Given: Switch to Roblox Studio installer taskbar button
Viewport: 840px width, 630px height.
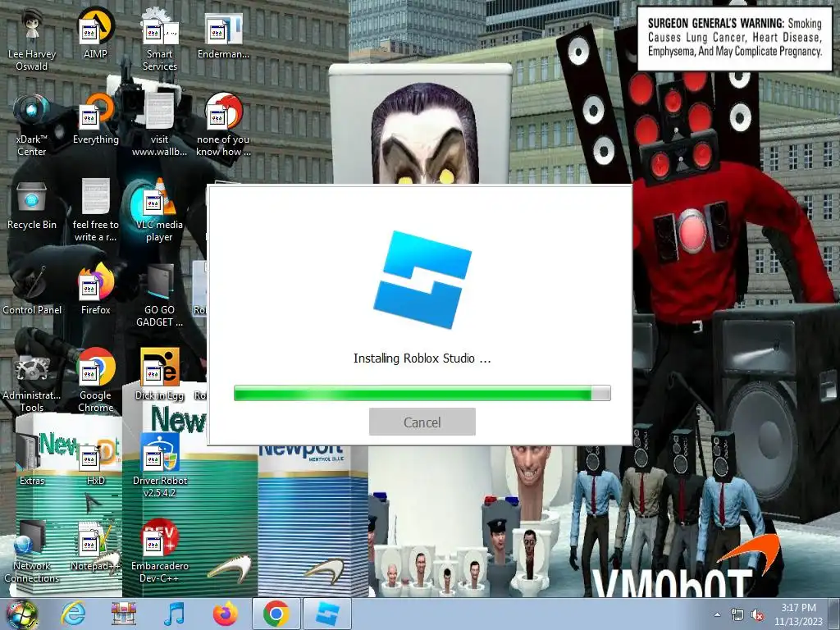Looking at the screenshot, I should [327, 614].
